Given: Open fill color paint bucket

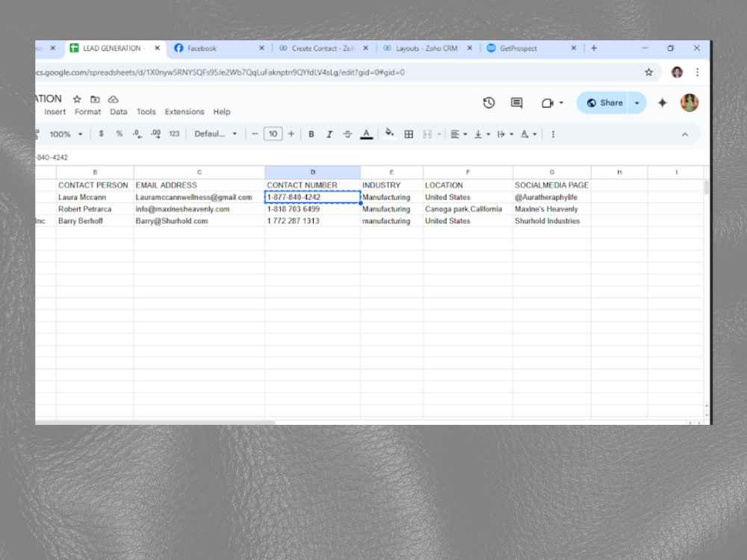Looking at the screenshot, I should pos(389,134).
